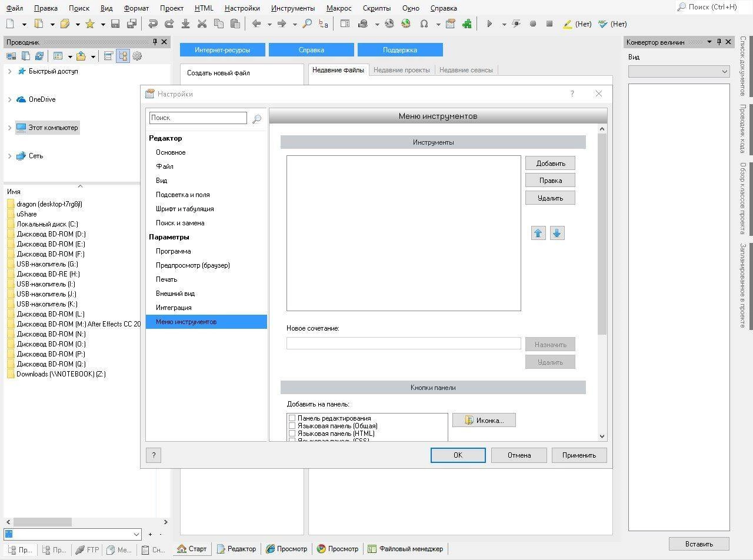Click the Иконка... button

pos(484,420)
